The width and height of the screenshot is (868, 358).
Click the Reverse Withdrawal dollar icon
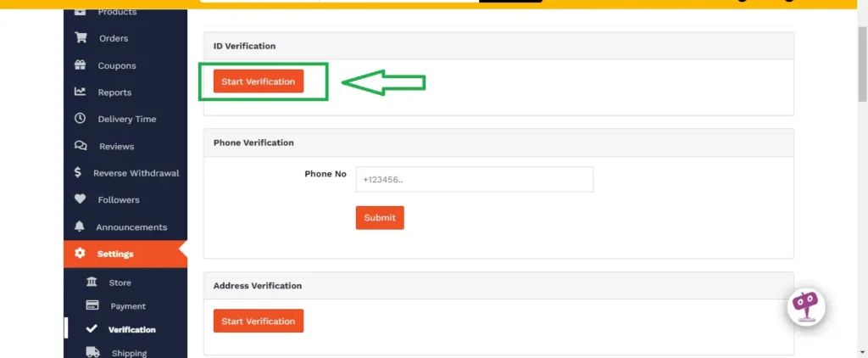[78, 172]
